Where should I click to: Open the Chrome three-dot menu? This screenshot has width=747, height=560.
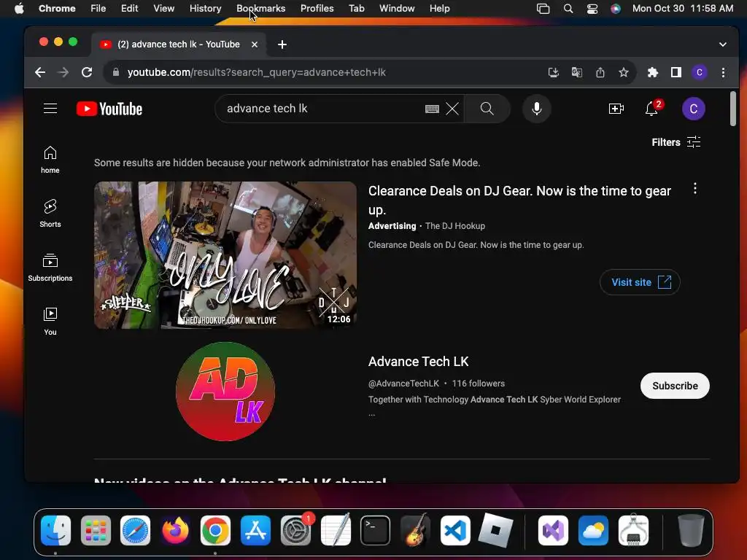click(723, 72)
